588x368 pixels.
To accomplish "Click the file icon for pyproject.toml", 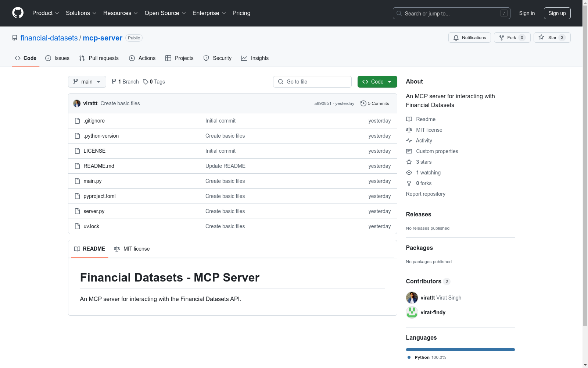I will tap(77, 196).
